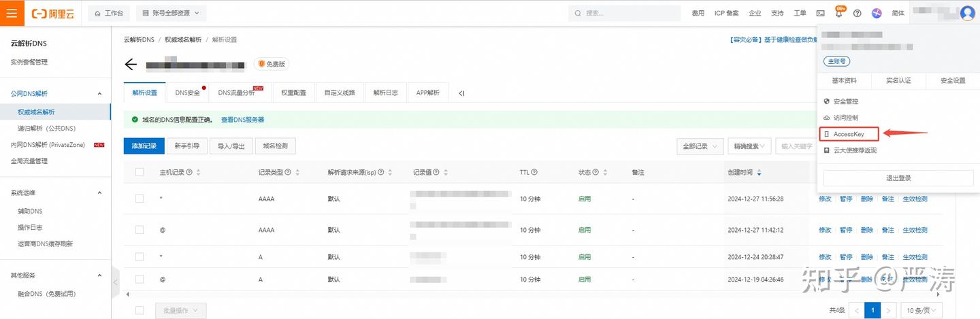
Task: Switch to the 解析日志 tab
Action: tap(385, 93)
